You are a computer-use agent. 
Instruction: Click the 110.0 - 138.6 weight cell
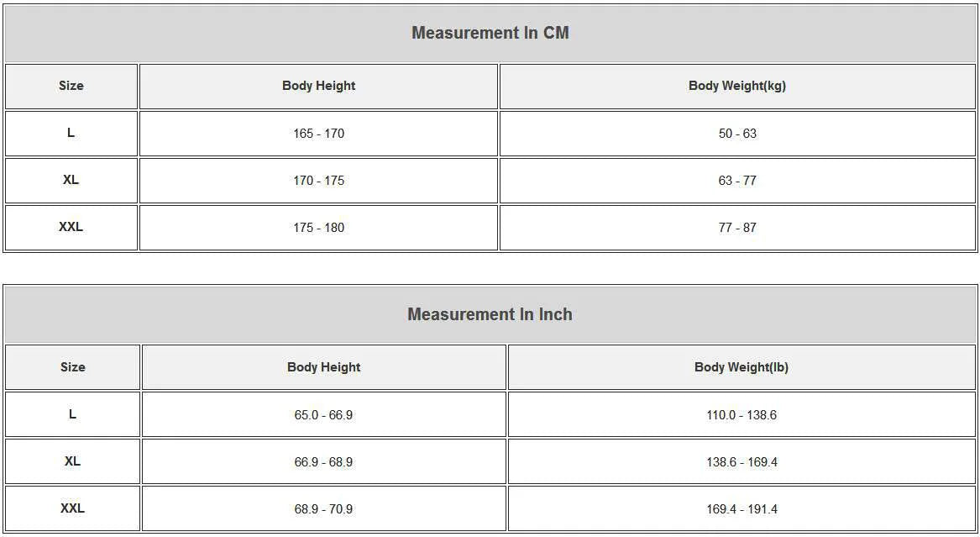tap(742, 414)
